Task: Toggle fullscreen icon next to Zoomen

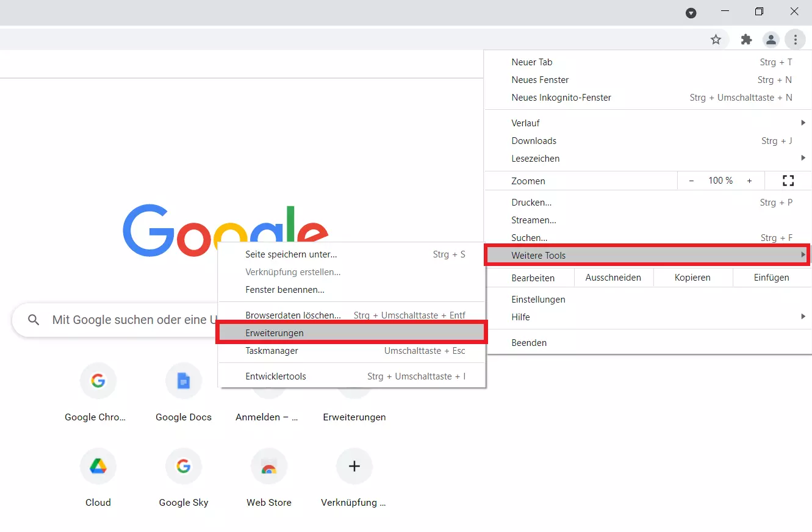Action: click(x=788, y=181)
